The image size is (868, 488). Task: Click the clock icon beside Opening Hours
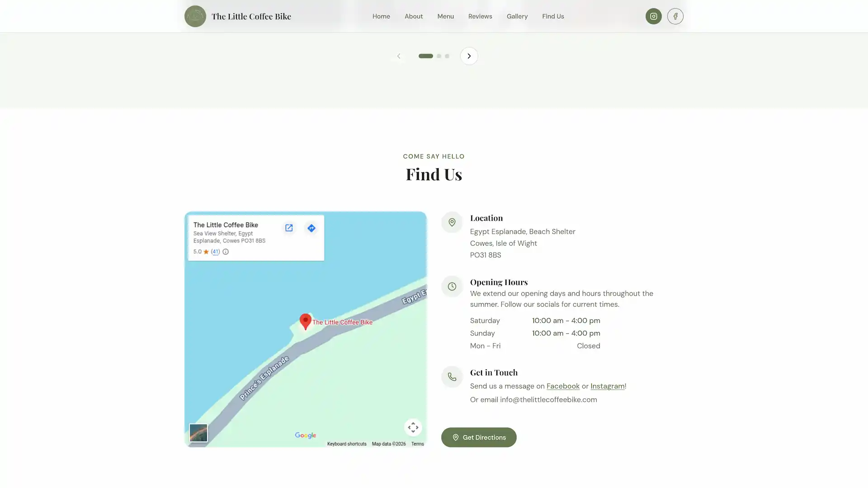pos(452,286)
